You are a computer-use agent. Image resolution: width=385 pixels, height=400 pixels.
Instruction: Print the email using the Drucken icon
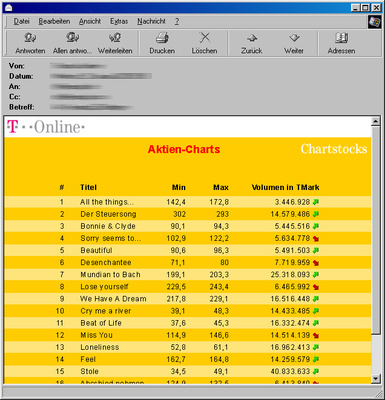click(162, 38)
